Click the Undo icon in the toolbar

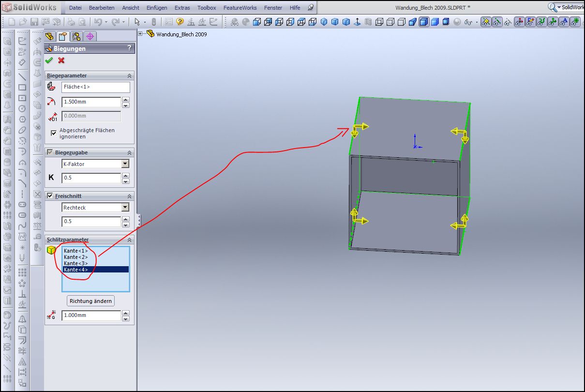[x=97, y=22]
